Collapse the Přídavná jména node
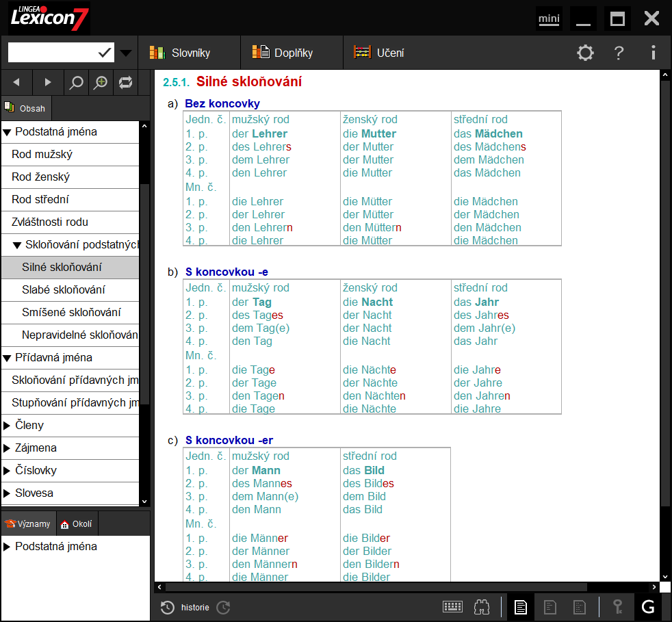The width and height of the screenshot is (672, 622). 7,359
